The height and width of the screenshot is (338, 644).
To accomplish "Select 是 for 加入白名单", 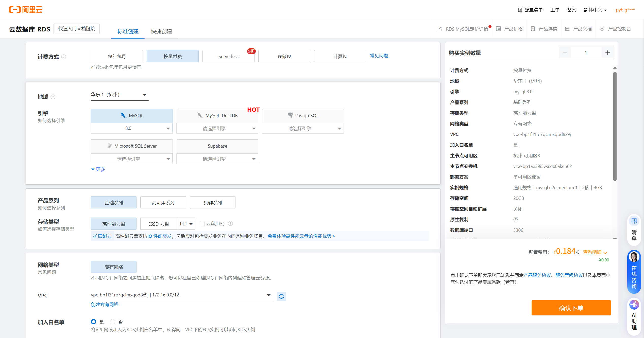I will (94, 322).
